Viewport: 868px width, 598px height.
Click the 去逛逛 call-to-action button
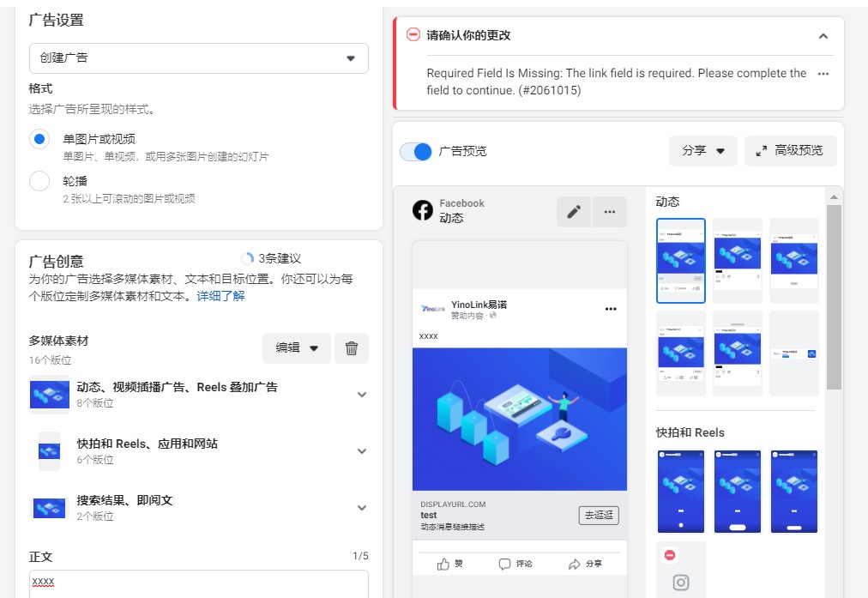click(599, 515)
